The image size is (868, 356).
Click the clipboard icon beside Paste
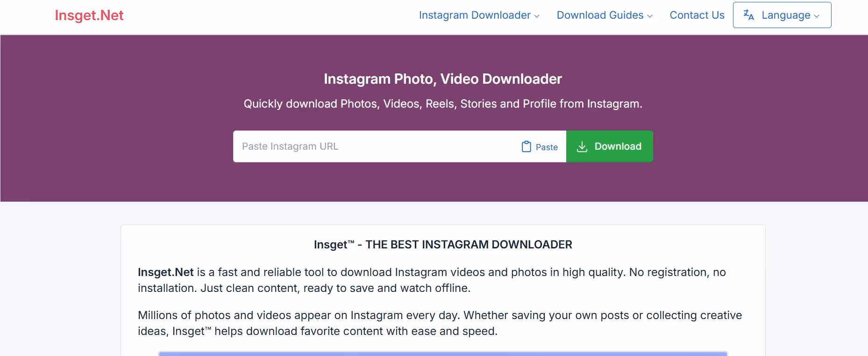tap(526, 147)
